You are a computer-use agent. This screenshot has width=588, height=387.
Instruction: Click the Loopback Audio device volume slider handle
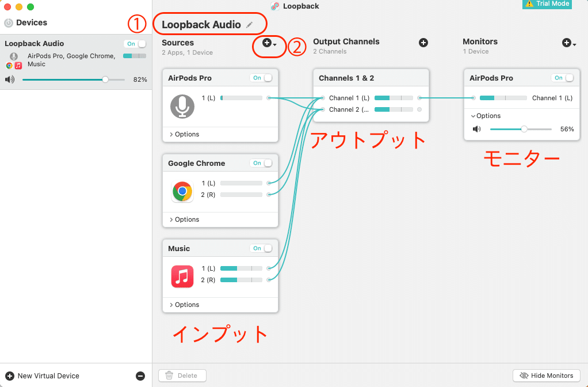105,79
